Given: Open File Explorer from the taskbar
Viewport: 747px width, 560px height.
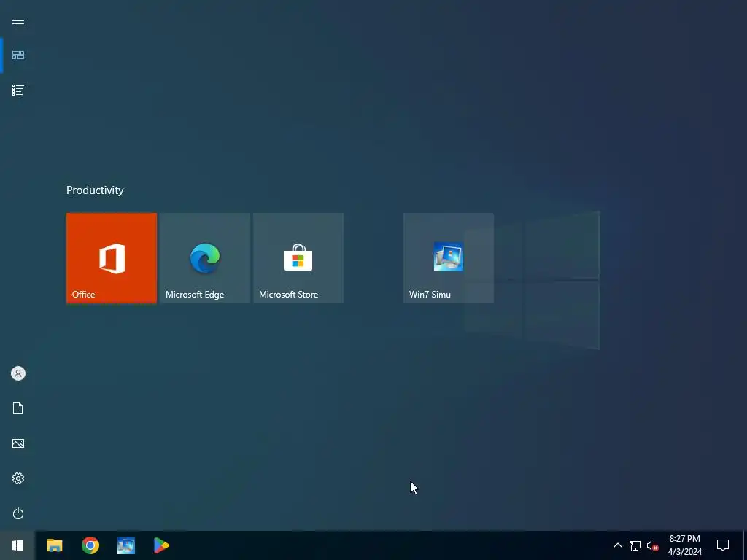Looking at the screenshot, I should coord(54,545).
